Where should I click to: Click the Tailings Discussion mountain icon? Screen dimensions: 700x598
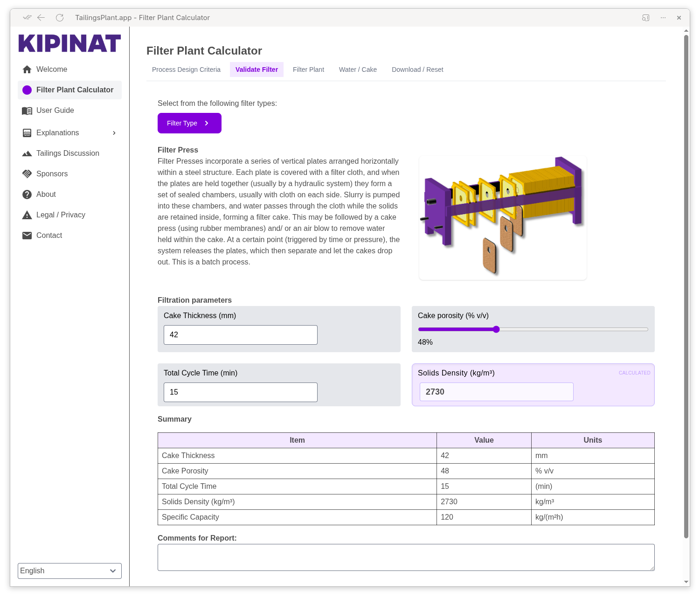click(27, 153)
